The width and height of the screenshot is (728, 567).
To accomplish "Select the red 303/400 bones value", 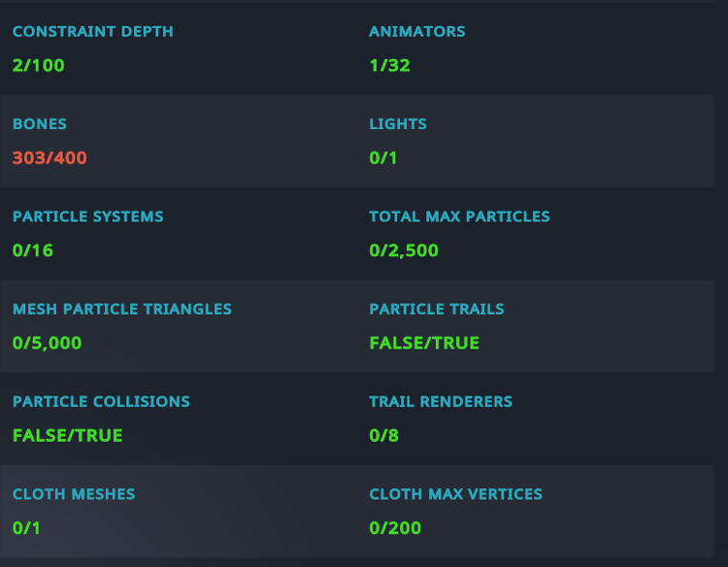I will (50, 158).
